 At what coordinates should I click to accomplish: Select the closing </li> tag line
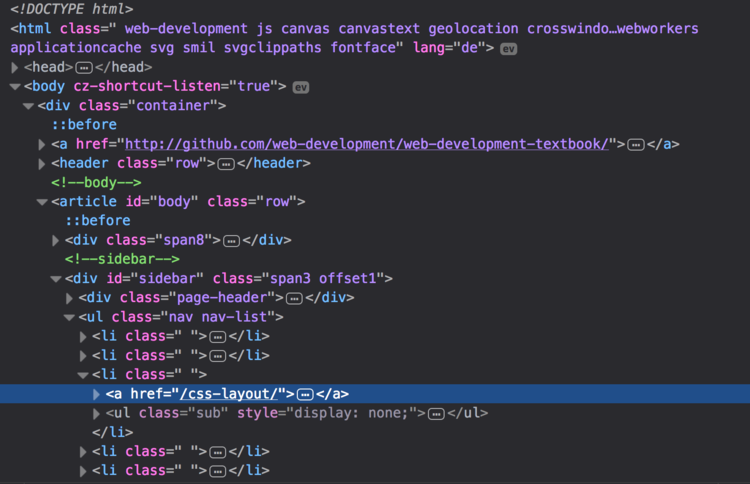[x=112, y=432]
